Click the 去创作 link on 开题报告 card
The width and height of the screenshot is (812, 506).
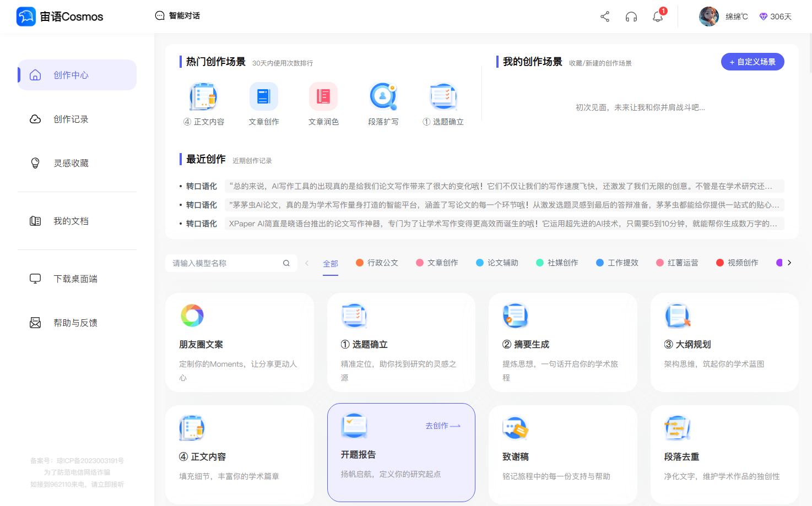(442, 426)
